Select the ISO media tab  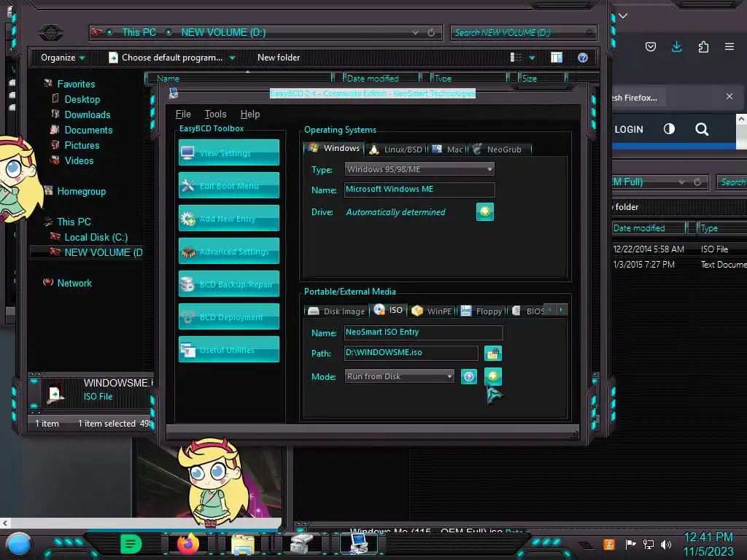pos(389,310)
